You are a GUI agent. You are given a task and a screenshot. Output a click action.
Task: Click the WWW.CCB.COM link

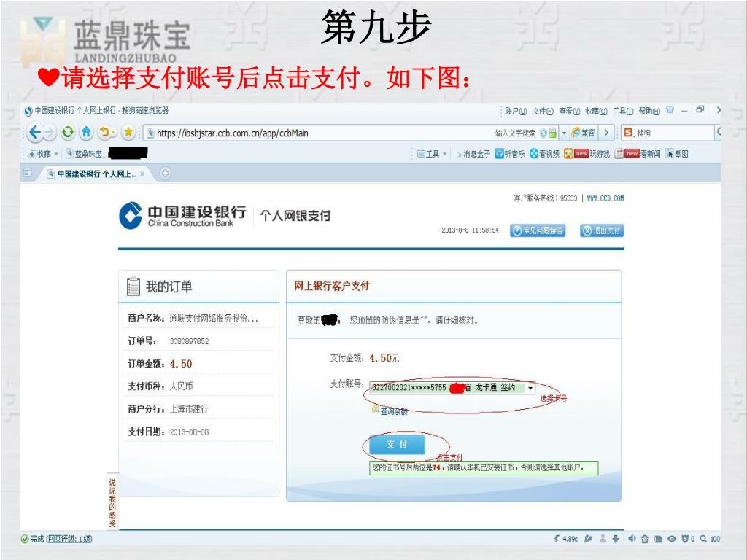click(605, 198)
